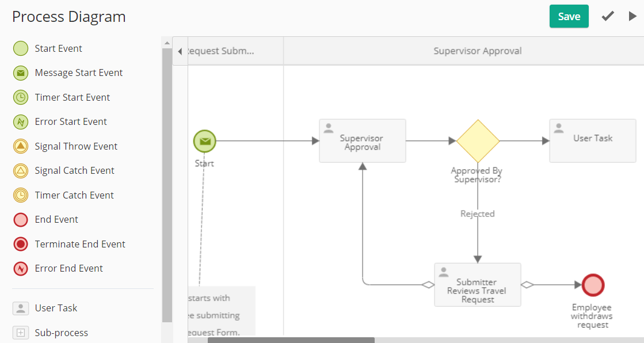Pick the Timer Start Event icon
Screen dimensions: 644x343
pos(21,97)
